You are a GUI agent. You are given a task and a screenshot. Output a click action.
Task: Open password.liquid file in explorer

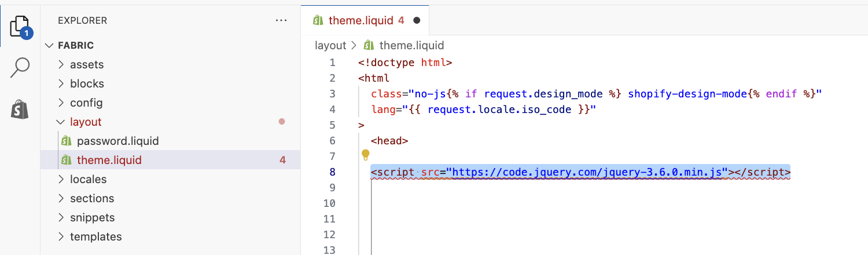[117, 141]
